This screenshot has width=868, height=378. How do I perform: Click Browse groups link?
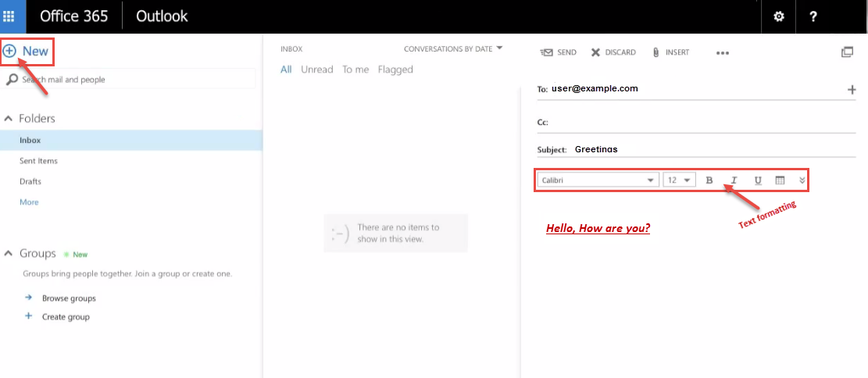(69, 298)
